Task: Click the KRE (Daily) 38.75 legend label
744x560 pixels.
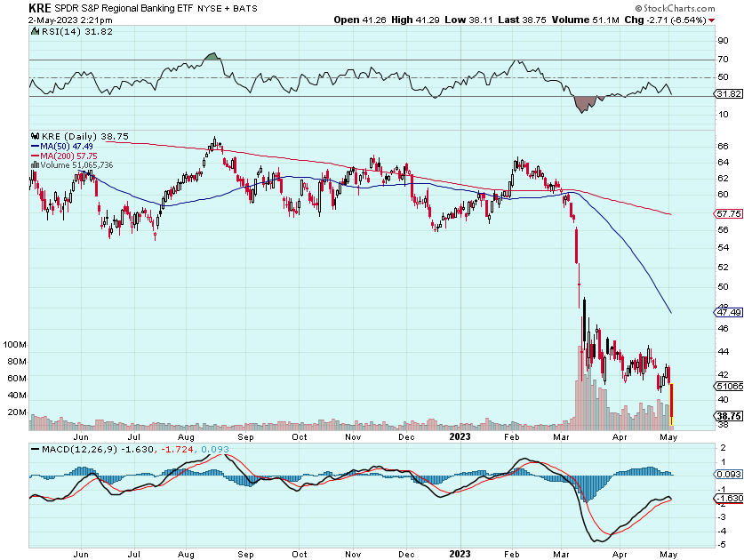Action: 85,137
